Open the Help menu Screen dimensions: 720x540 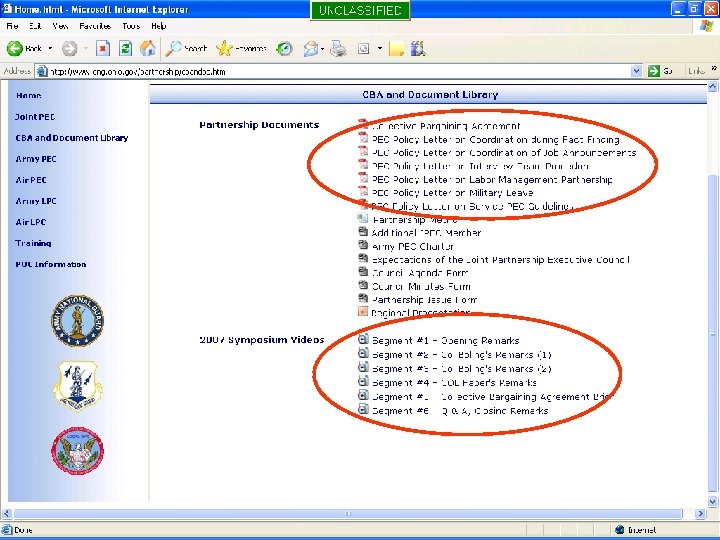coord(159,26)
